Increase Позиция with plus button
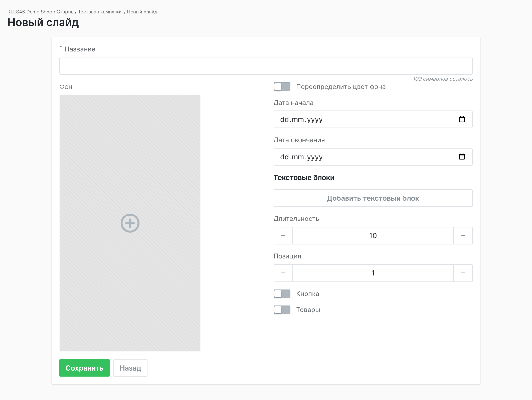 (463, 273)
